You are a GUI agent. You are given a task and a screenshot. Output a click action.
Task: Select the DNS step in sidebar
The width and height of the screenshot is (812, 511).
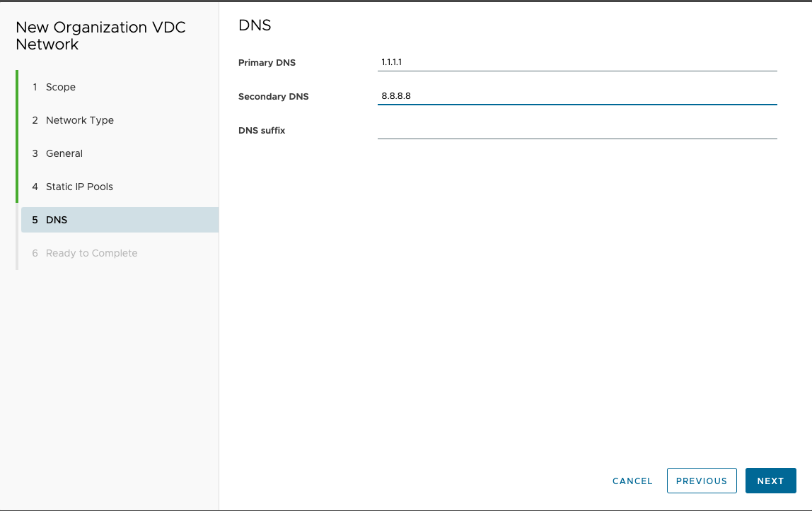pos(120,220)
